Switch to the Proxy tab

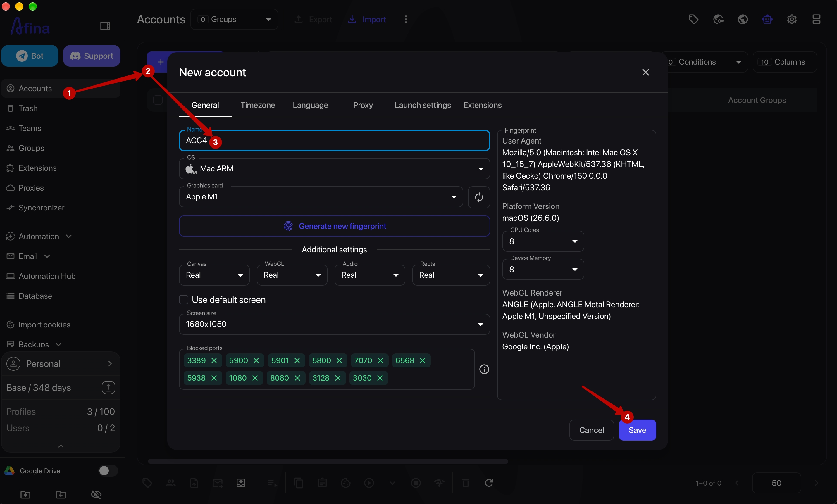tap(363, 105)
